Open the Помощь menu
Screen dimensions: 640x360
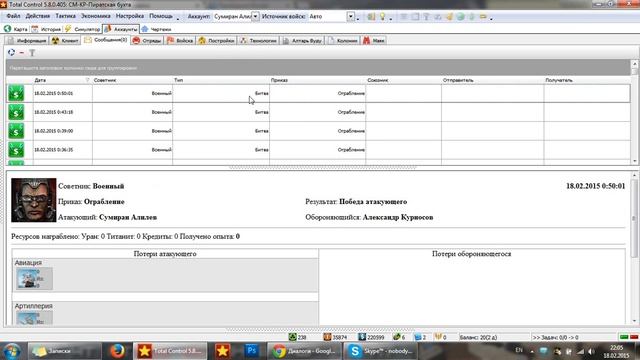point(161,16)
